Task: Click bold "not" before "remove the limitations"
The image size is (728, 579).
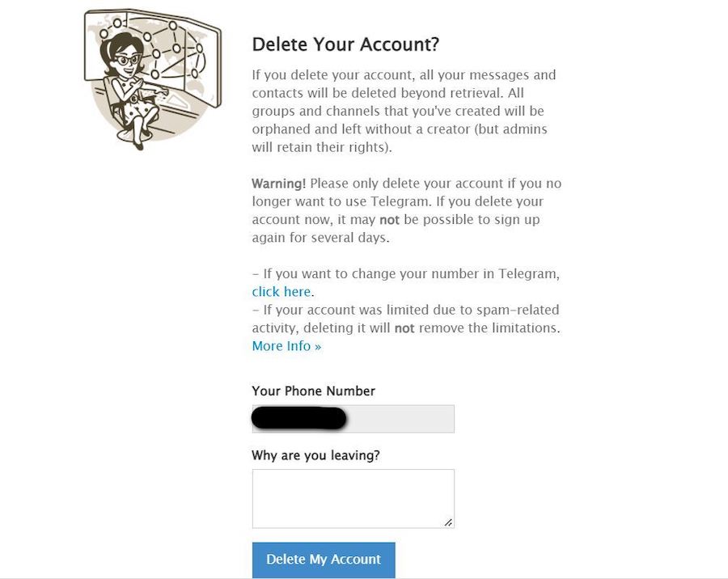Action: (404, 328)
